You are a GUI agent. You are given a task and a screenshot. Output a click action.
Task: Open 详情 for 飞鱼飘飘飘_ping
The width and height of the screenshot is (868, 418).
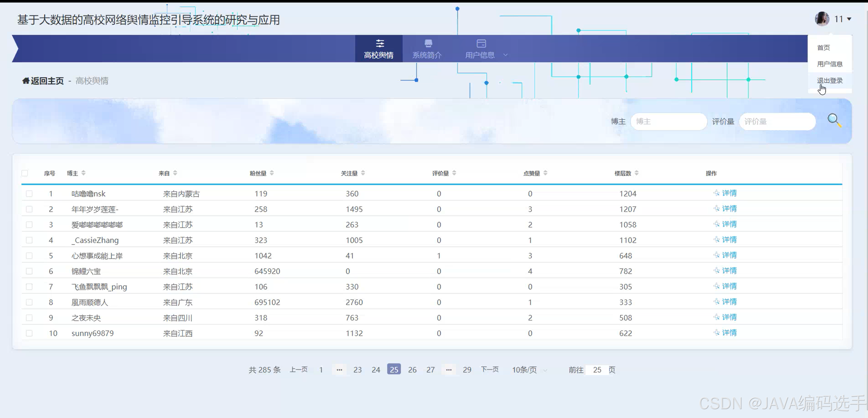[x=725, y=286]
